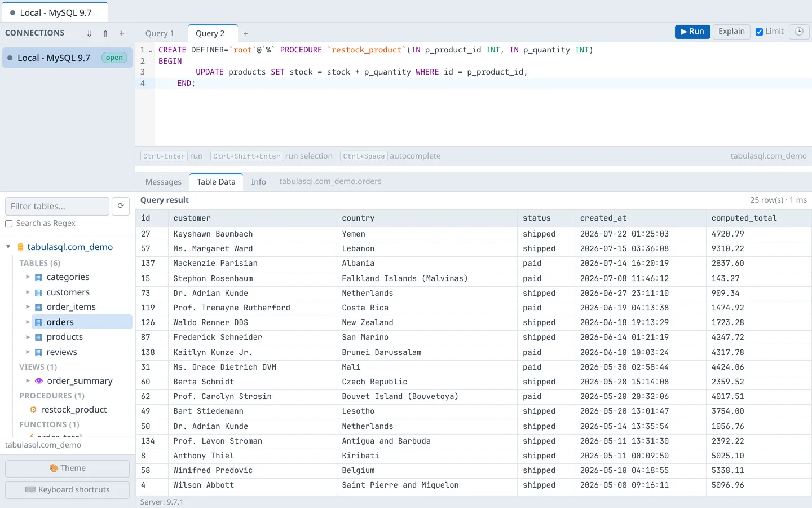Open query history clock icon

[799, 32]
